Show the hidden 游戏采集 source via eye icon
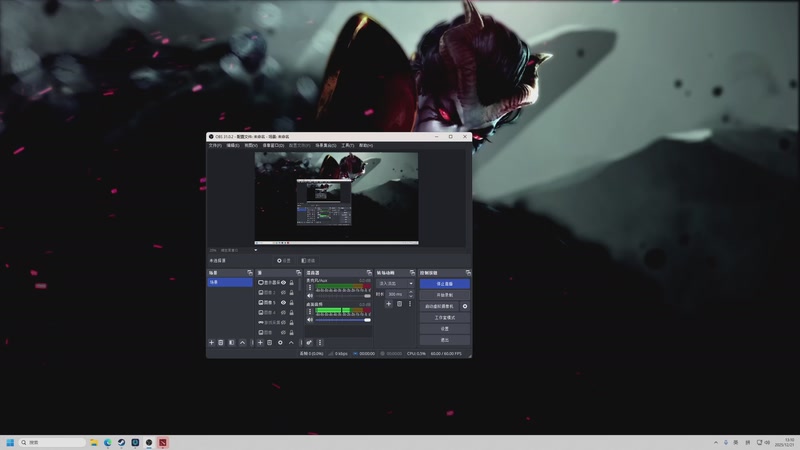The height and width of the screenshot is (450, 800). [284, 322]
